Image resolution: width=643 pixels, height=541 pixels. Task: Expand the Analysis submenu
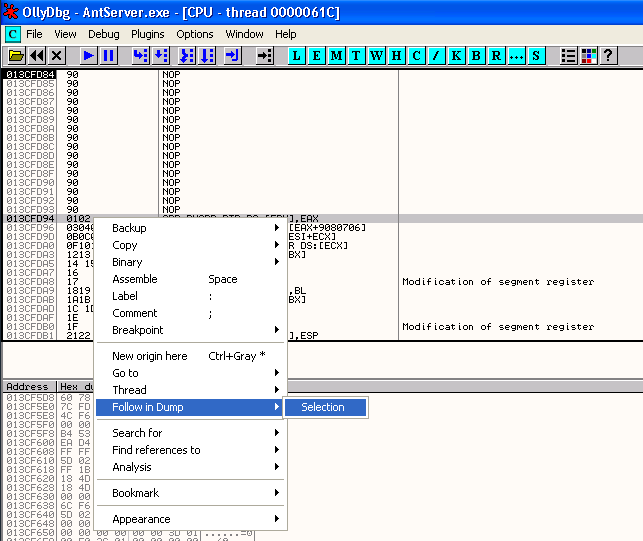190,467
